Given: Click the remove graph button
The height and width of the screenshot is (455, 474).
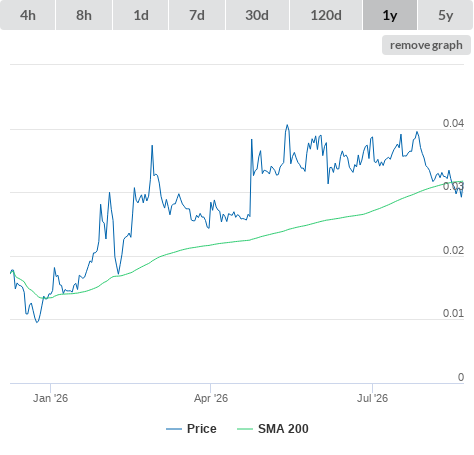Looking at the screenshot, I should pos(426,45).
